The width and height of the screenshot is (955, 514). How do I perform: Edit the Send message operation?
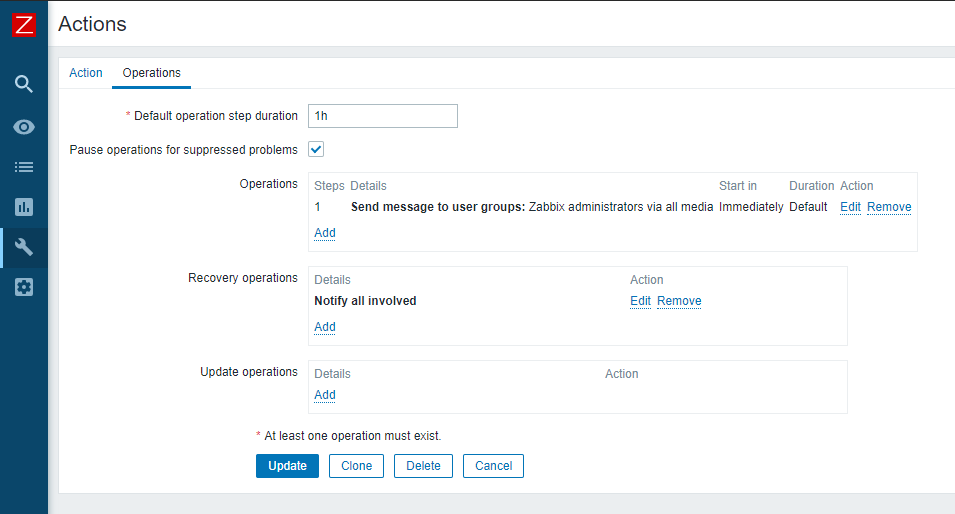(x=850, y=207)
